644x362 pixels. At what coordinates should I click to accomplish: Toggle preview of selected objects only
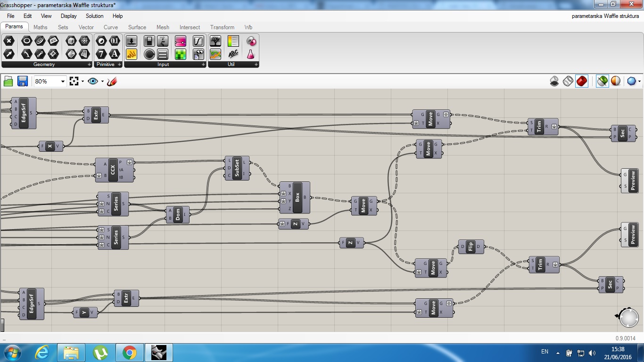pyautogui.click(x=602, y=81)
